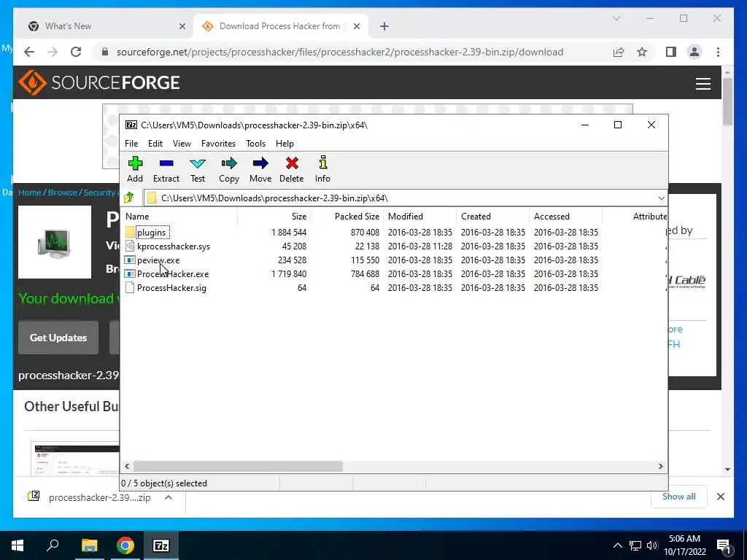The width and height of the screenshot is (747, 560).
Task: Open the Info toolbar icon
Action: 322,169
